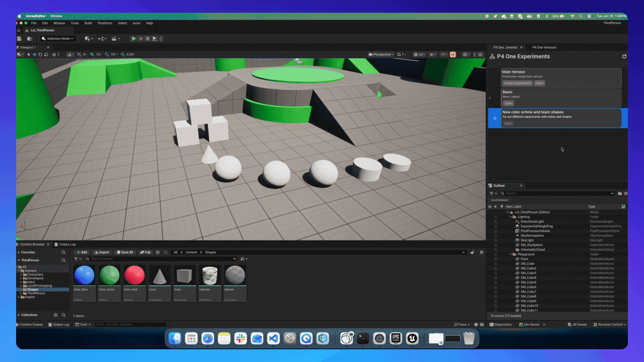This screenshot has width=644, height=362.
Task: Open scale snap 0.25 dropdown
Action: point(131,54)
